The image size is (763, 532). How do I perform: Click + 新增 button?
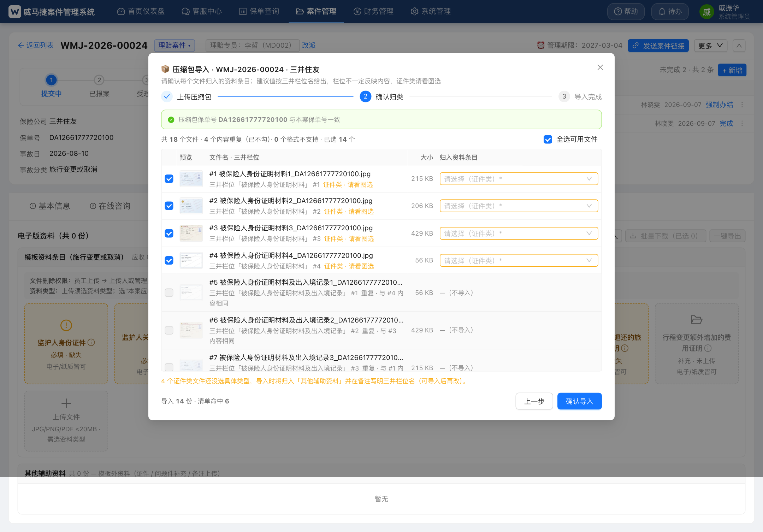click(x=732, y=70)
